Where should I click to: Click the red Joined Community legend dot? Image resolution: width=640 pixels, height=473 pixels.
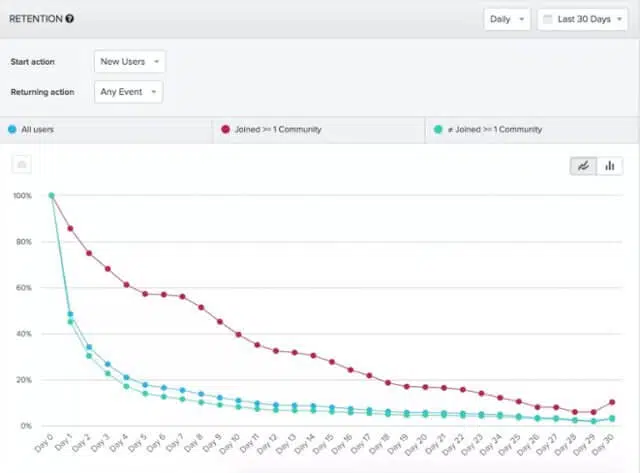click(225, 130)
